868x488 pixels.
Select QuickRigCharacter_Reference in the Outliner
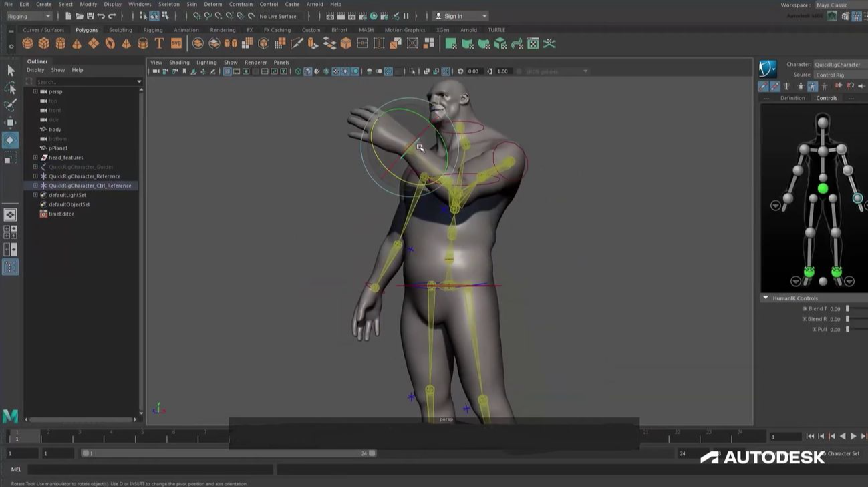[x=84, y=176]
